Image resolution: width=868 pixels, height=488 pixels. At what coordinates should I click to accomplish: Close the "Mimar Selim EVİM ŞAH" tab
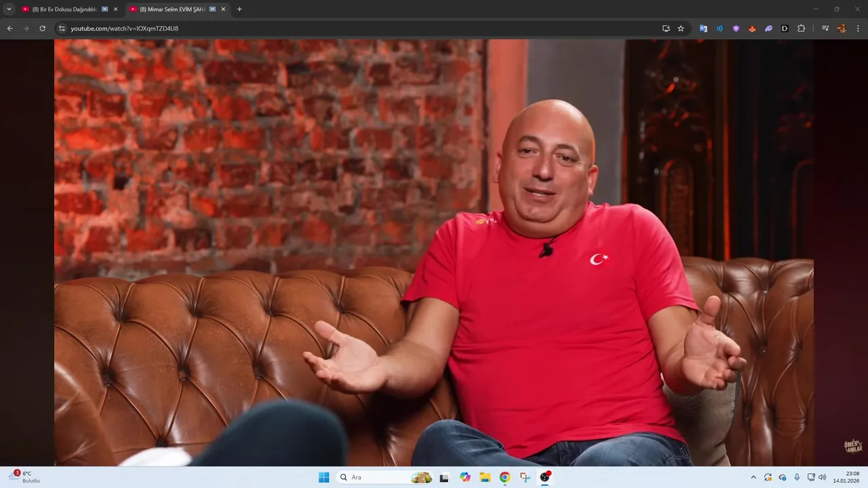[x=223, y=9]
